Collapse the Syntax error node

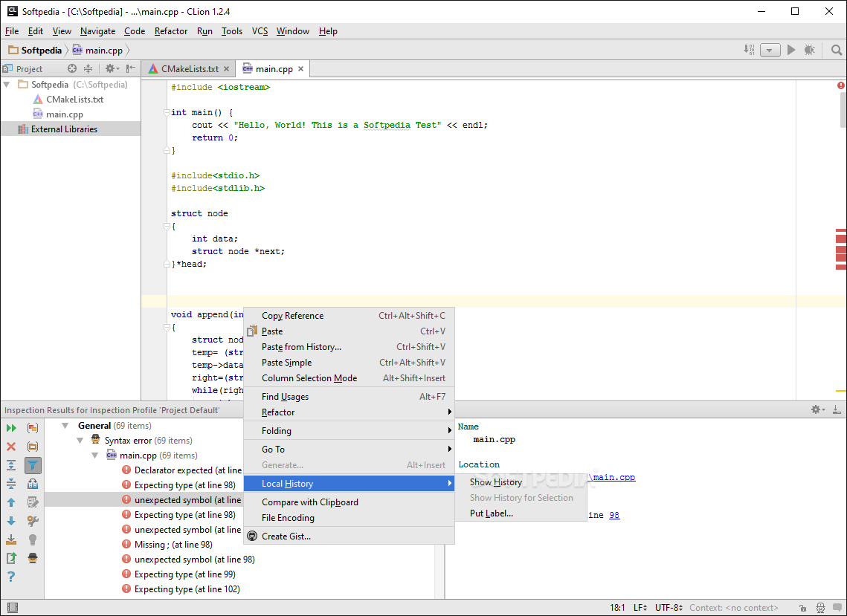click(80, 441)
